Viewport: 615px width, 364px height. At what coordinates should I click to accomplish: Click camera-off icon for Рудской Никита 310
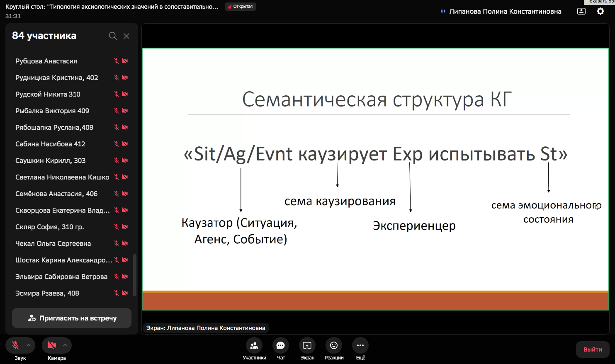coord(125,94)
